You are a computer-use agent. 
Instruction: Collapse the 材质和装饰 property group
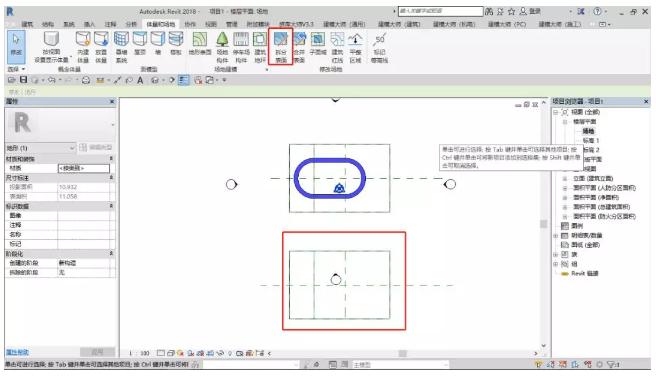[x=111, y=159]
